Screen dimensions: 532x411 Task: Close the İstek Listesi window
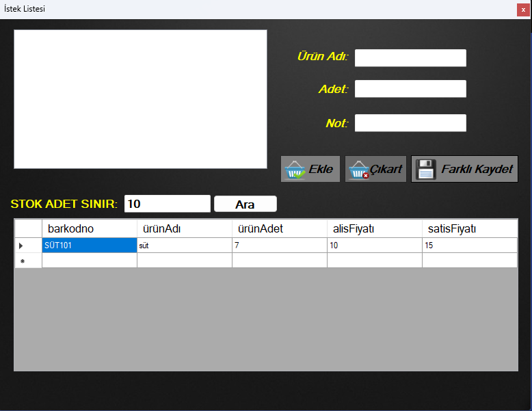[x=523, y=10]
